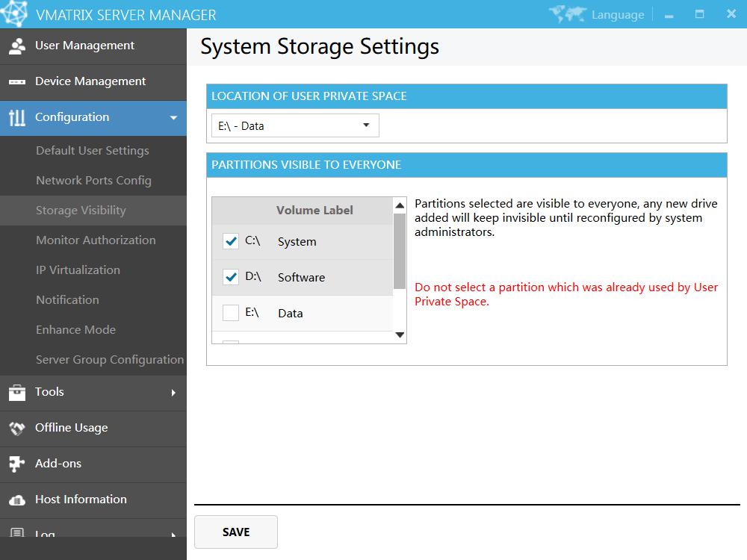Click the "Software" volume label text
Viewport: 747px width, 560px height.
[x=301, y=278]
